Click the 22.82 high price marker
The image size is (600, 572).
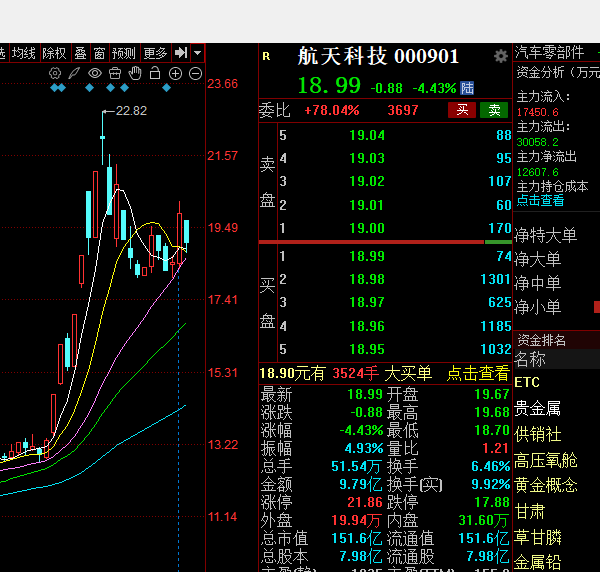point(131,111)
